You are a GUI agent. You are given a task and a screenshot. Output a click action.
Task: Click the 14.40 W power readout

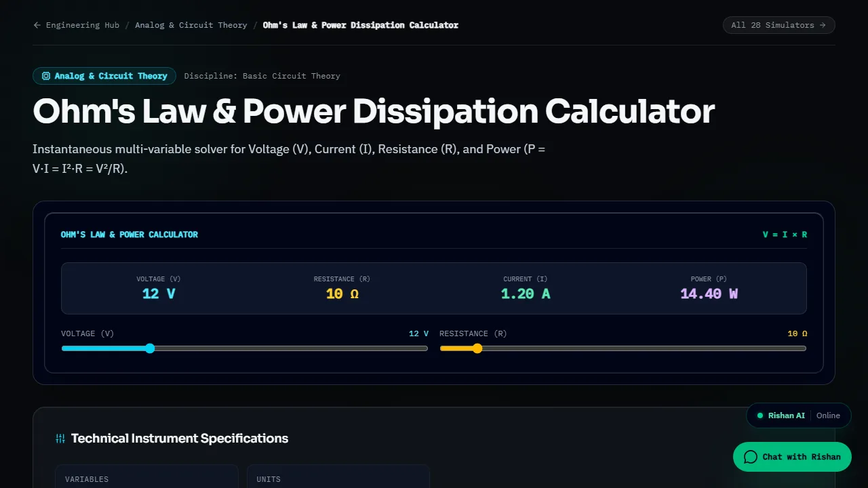tap(709, 293)
